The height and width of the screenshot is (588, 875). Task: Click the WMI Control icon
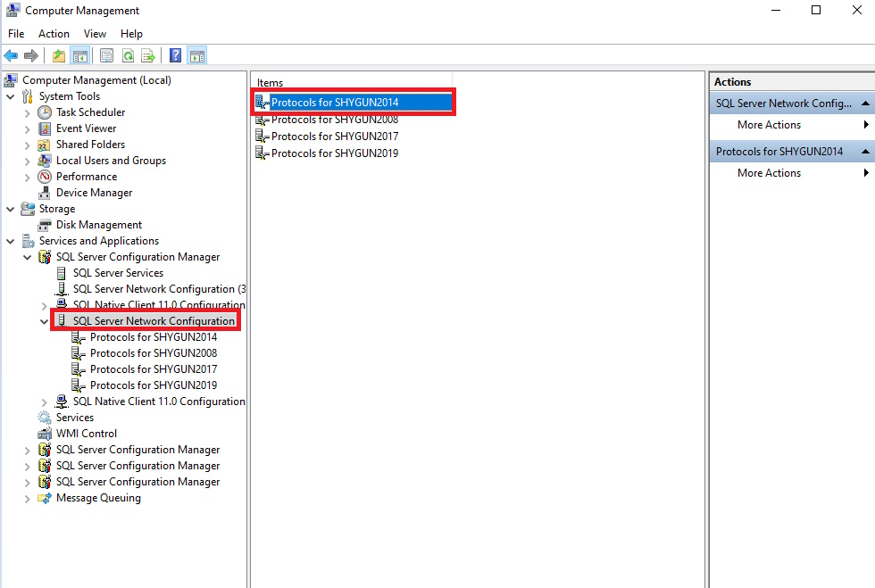click(x=45, y=434)
